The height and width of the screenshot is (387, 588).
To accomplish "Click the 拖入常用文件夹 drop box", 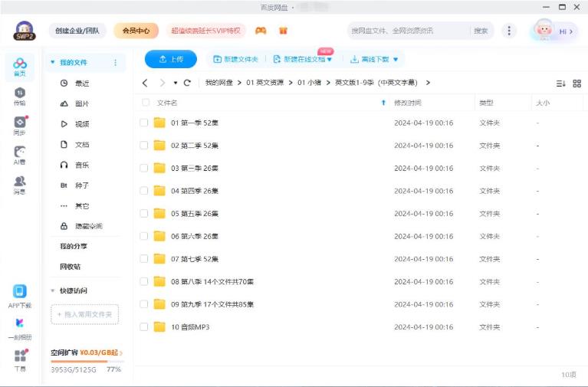I will click(85, 314).
